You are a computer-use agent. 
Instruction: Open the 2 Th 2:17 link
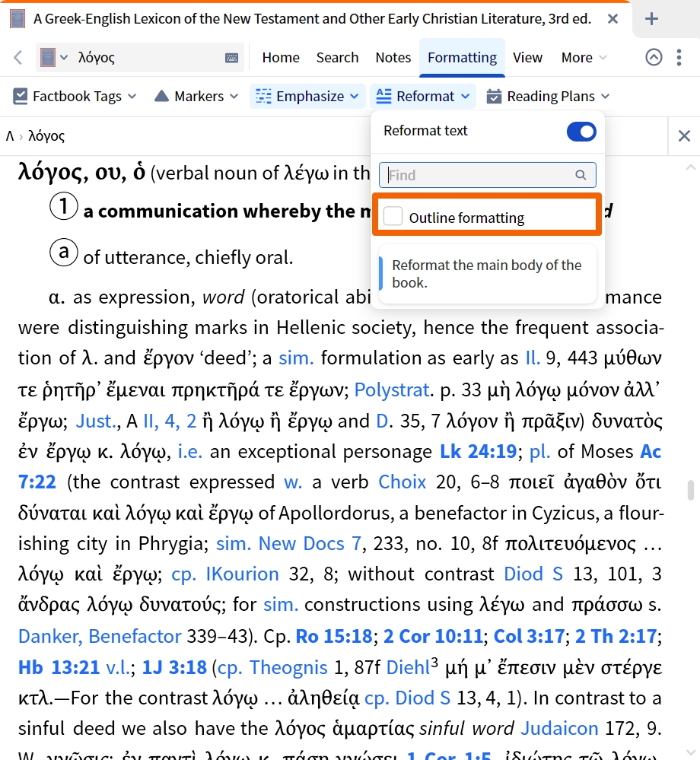coord(616,636)
